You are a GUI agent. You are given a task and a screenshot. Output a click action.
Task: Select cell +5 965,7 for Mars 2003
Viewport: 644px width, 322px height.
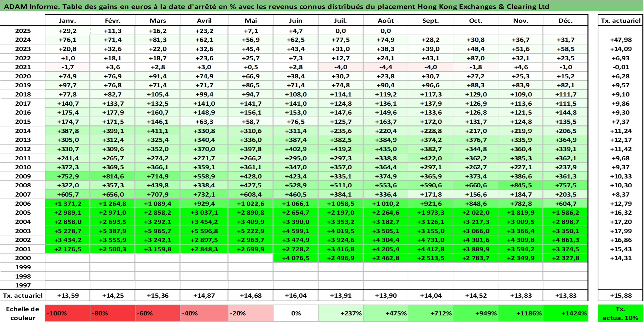[x=157, y=231]
